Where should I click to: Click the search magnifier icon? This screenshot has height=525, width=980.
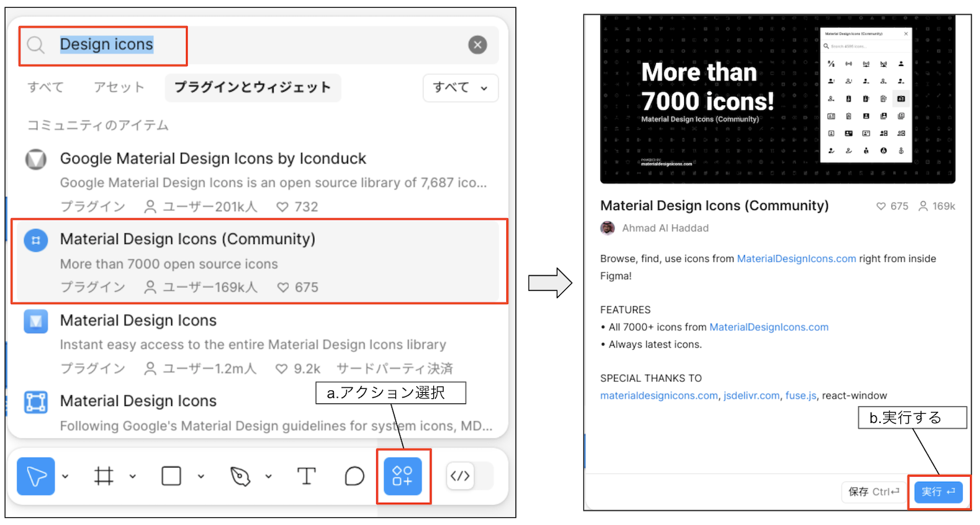pyautogui.click(x=36, y=45)
